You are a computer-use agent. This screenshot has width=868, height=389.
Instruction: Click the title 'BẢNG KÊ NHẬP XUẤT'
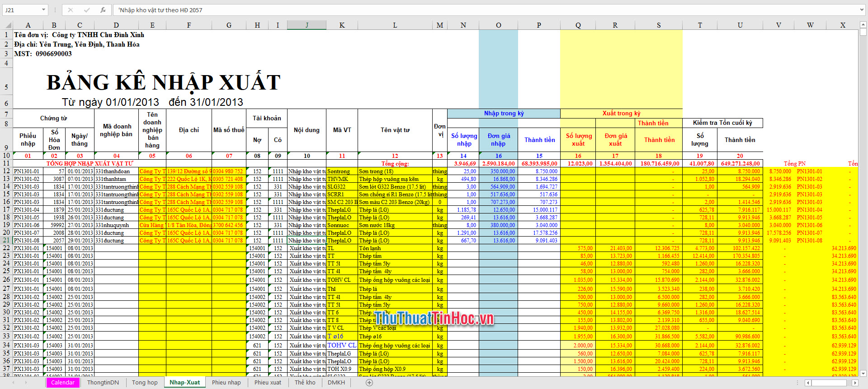click(164, 82)
